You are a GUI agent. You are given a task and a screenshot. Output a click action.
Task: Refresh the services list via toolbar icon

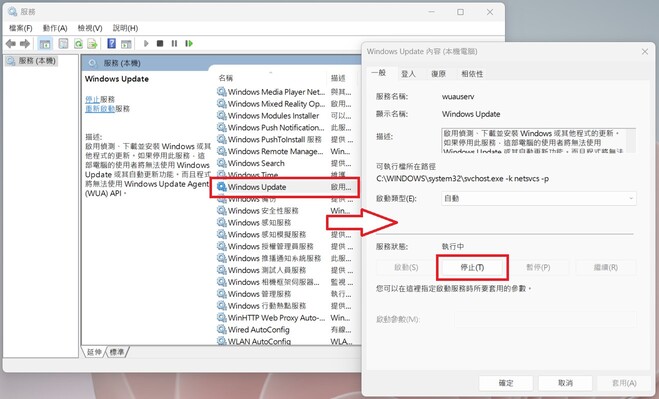click(x=78, y=43)
